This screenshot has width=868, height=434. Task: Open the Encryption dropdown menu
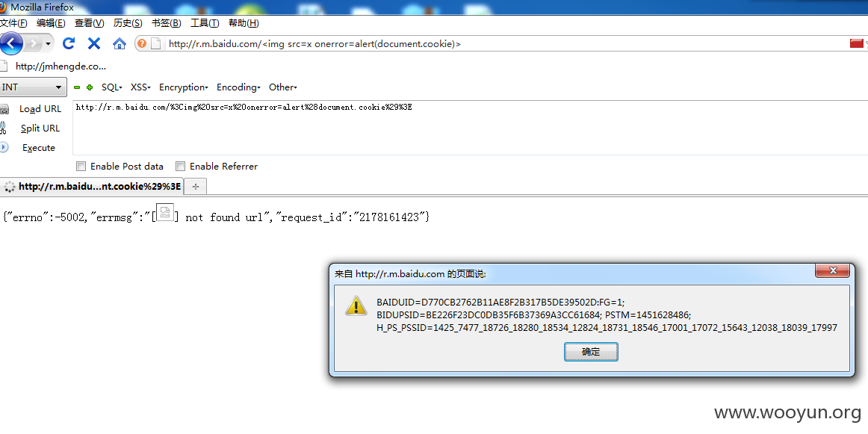click(183, 87)
